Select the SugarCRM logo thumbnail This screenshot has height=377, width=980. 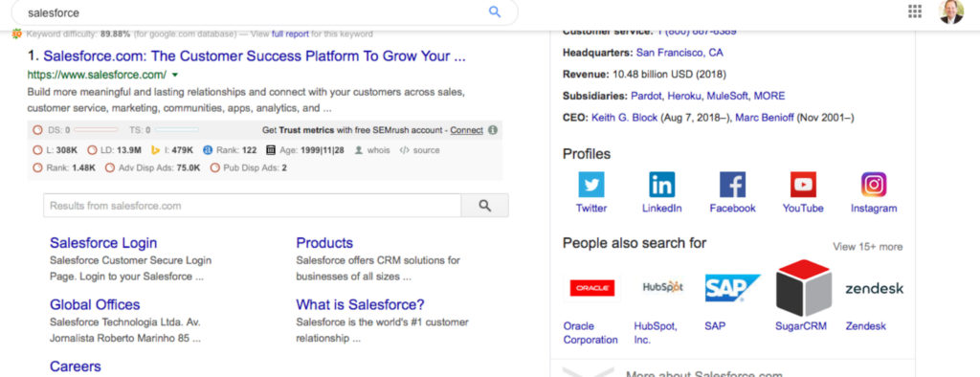(803, 288)
